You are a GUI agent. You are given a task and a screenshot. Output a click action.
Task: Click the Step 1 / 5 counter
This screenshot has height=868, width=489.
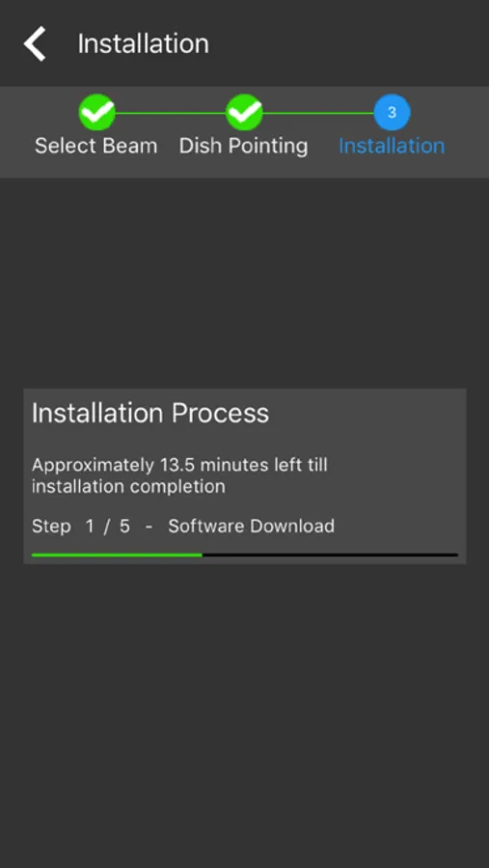pyautogui.click(x=81, y=526)
